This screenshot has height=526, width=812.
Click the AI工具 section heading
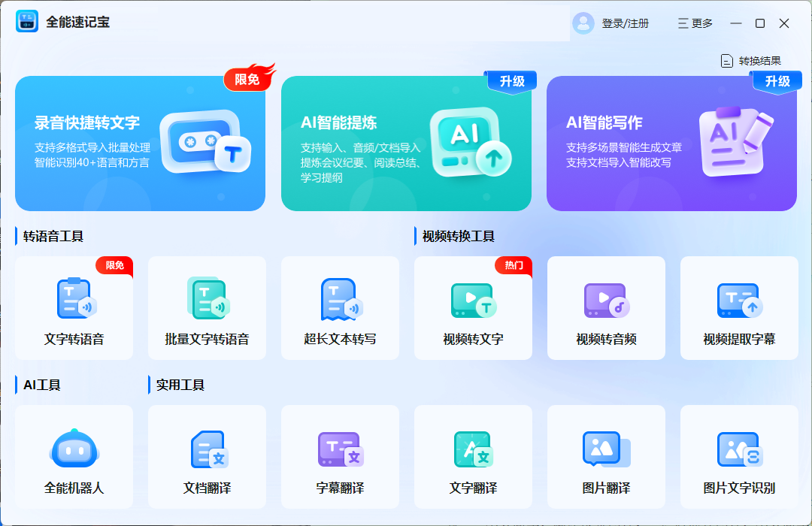(x=42, y=385)
